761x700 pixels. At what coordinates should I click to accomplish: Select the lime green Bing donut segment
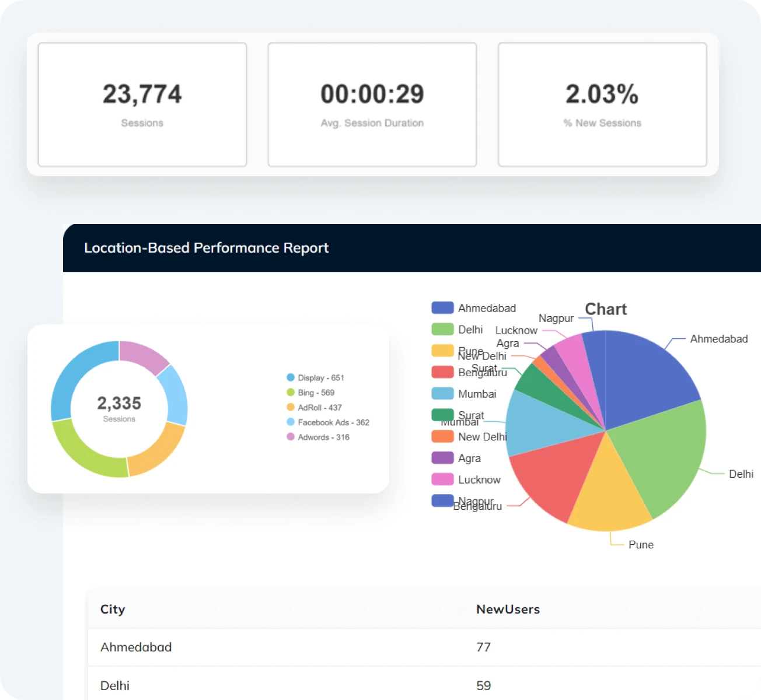coord(85,454)
